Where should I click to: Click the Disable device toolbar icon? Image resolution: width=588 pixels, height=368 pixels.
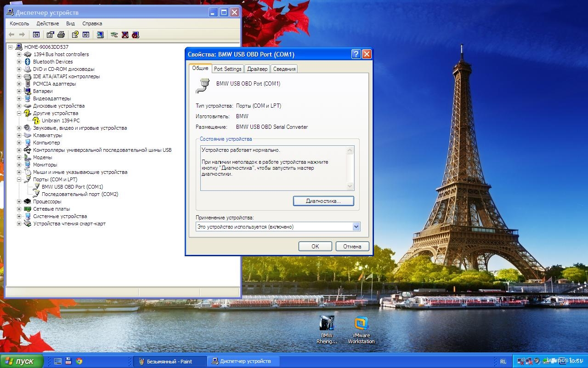point(135,34)
